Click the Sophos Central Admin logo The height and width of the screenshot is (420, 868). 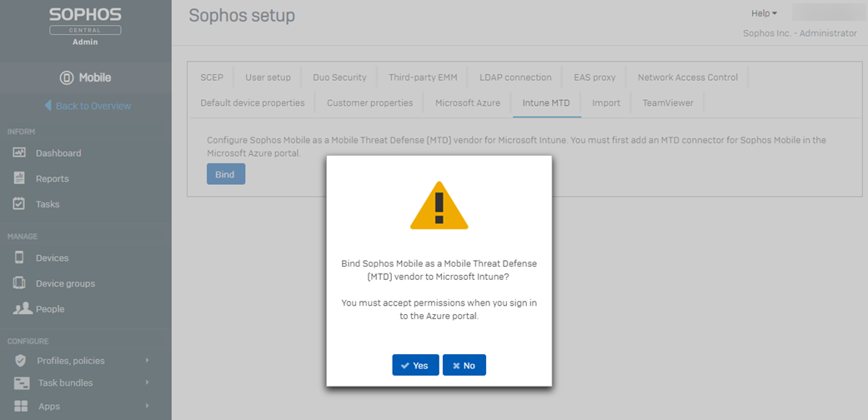(85, 27)
